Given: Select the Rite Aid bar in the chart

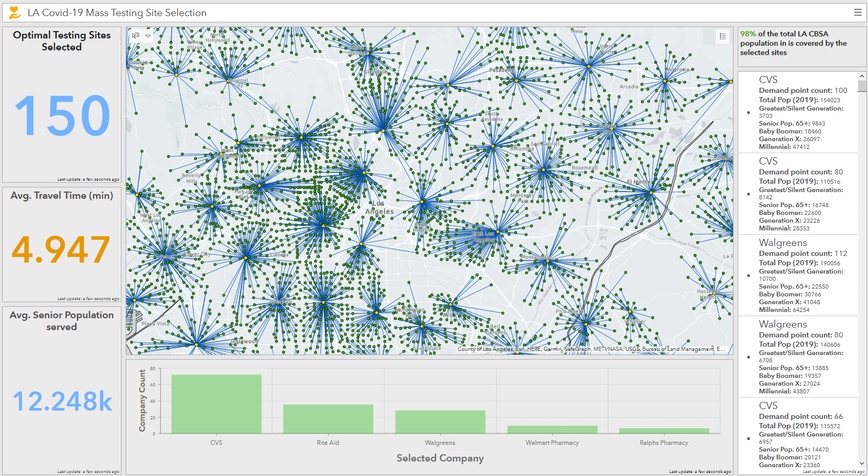Looking at the screenshot, I should (328, 418).
